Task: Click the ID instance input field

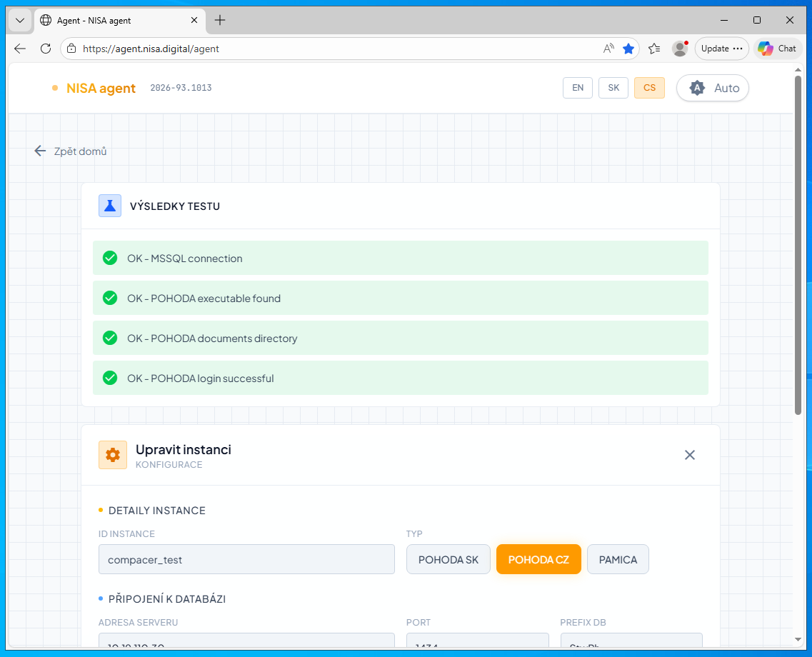Action: (x=246, y=559)
